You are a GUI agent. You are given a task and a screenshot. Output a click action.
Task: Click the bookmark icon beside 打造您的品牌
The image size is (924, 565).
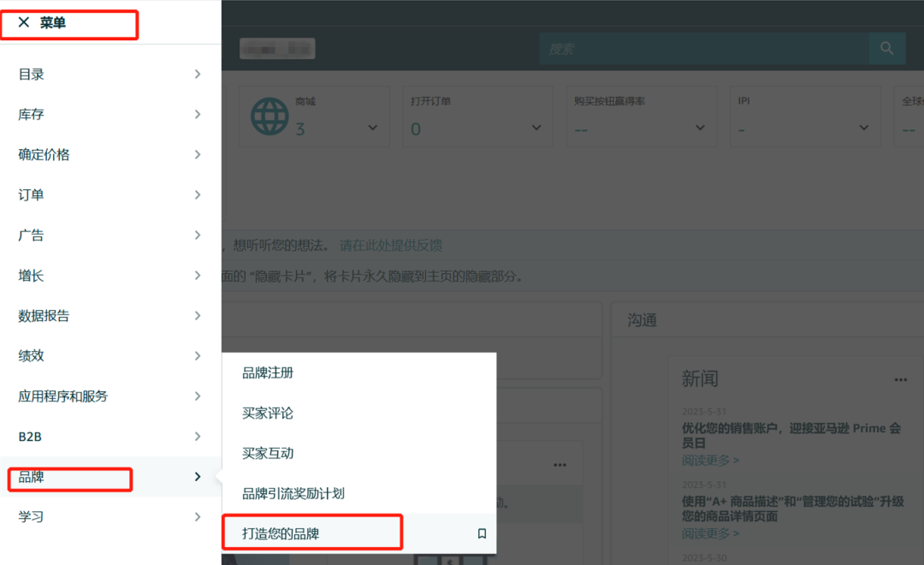point(481,532)
